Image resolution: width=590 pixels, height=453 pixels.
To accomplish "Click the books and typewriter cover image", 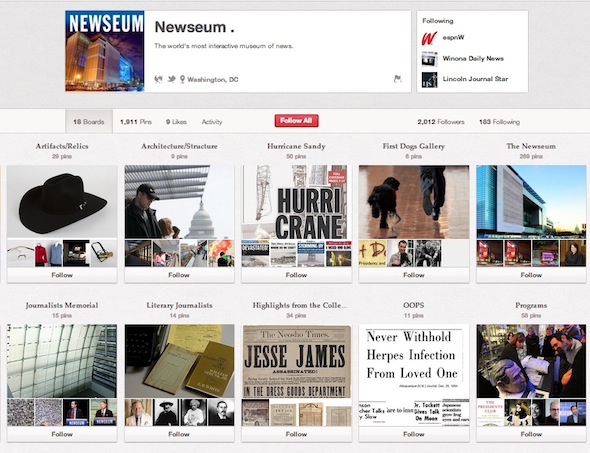I will [179, 361].
